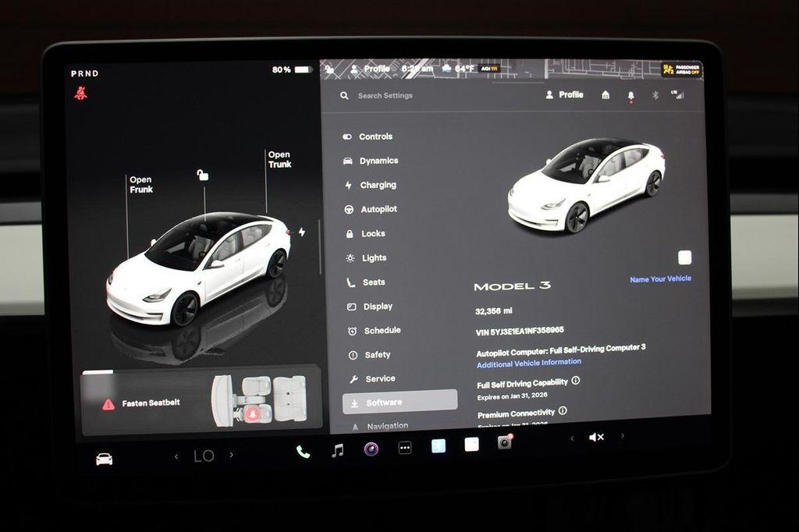Open Bluetooth settings from the status bar
This screenshot has width=799, height=532.
656,95
